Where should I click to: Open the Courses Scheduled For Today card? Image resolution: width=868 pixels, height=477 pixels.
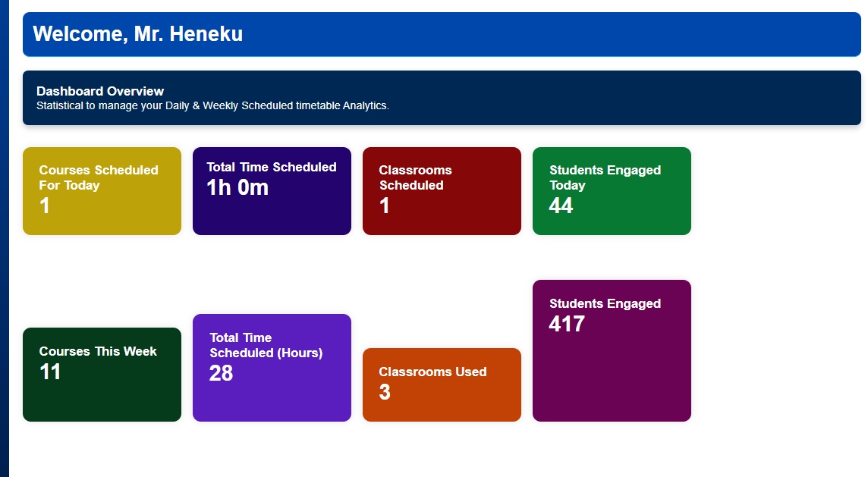pos(102,191)
